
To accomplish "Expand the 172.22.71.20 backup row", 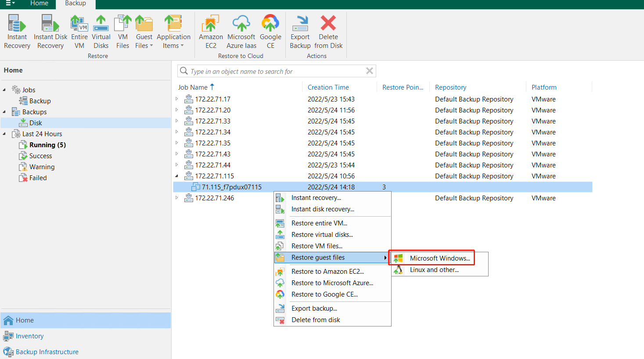I will (177, 110).
